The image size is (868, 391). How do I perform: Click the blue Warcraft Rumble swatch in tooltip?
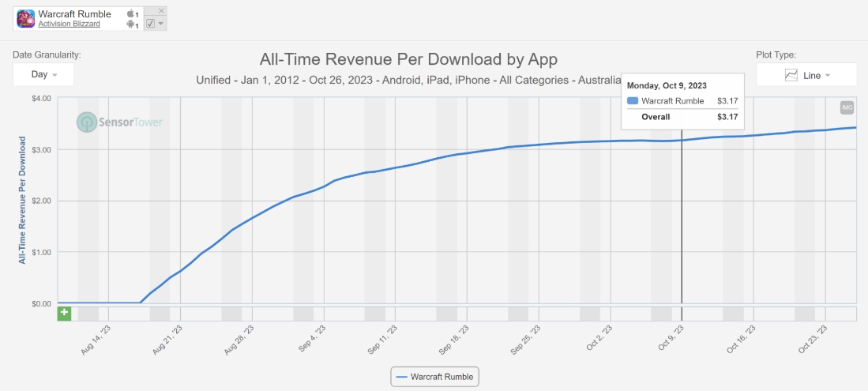click(x=633, y=101)
